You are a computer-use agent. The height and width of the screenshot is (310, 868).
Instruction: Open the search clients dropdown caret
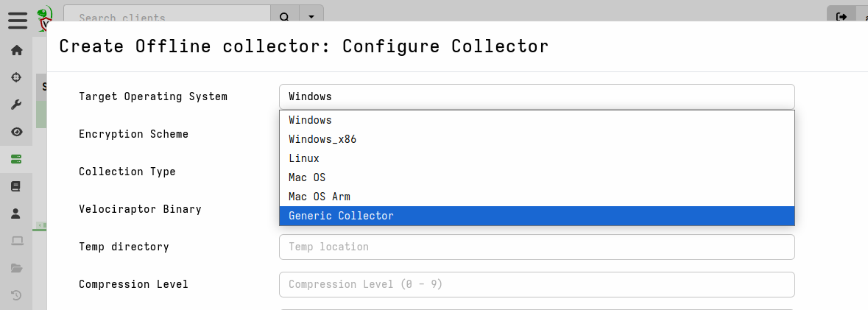pyautogui.click(x=311, y=17)
